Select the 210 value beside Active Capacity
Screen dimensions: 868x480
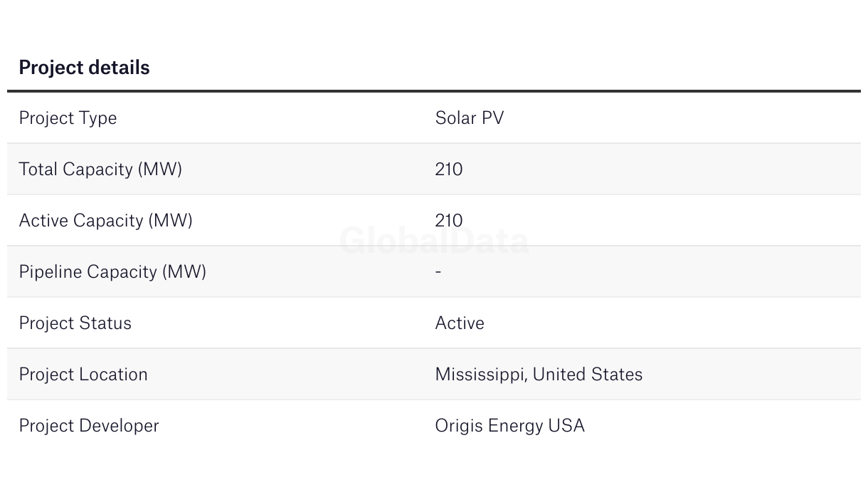point(448,221)
